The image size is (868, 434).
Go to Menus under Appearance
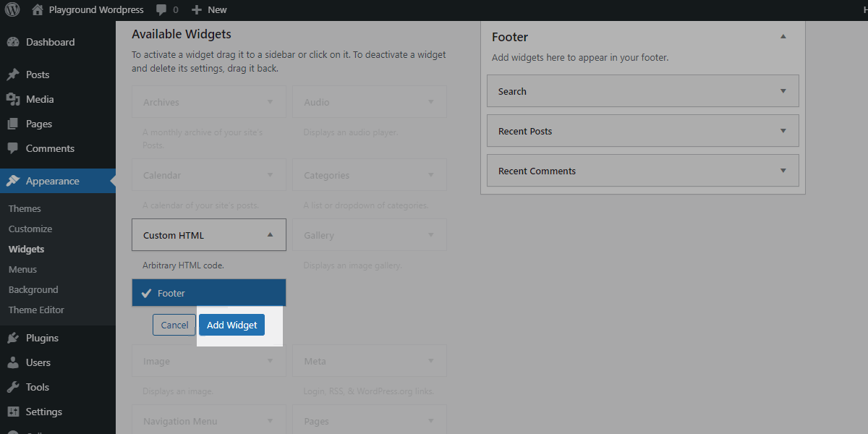pos(22,269)
